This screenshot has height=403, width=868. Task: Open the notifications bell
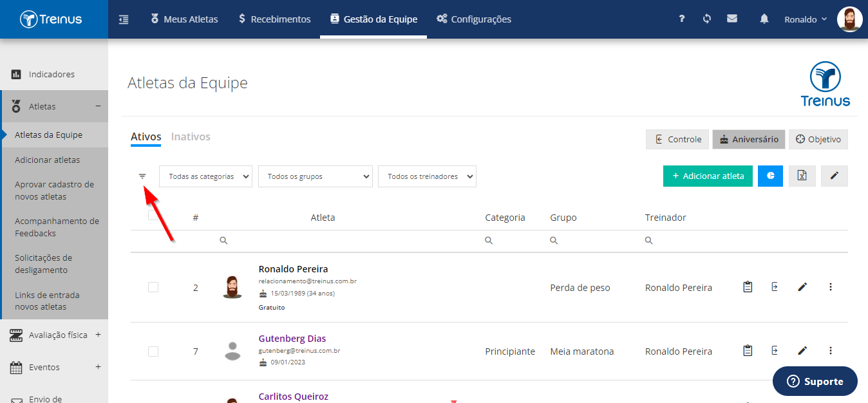(764, 19)
